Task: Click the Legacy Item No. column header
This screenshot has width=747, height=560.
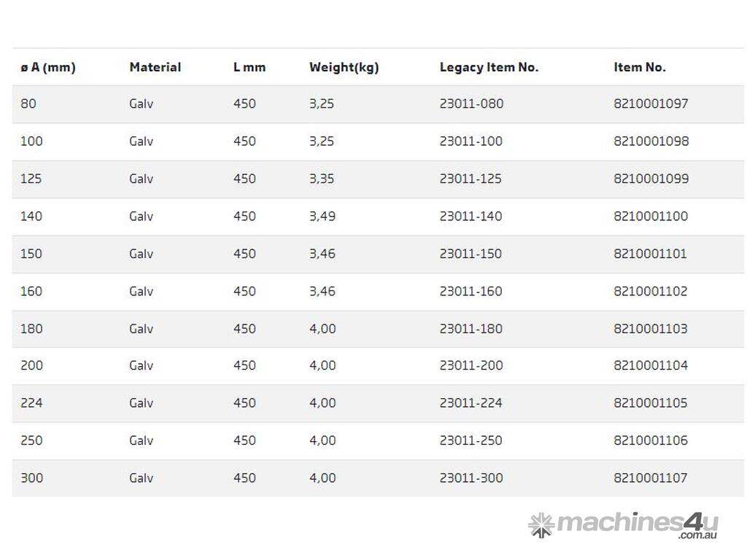Action: (x=489, y=67)
